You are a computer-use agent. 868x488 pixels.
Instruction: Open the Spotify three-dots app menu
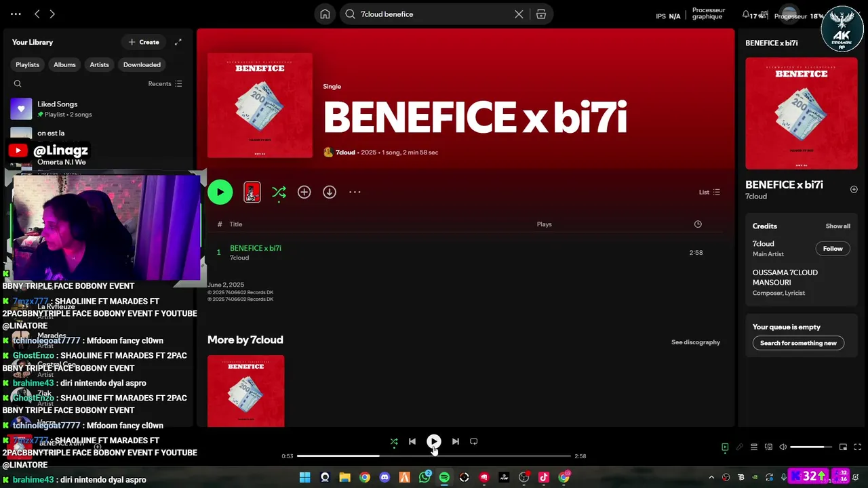16,14
